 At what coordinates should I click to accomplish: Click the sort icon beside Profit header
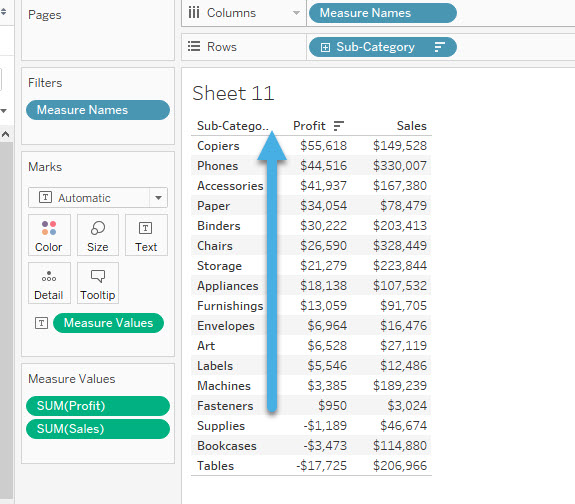[338, 126]
